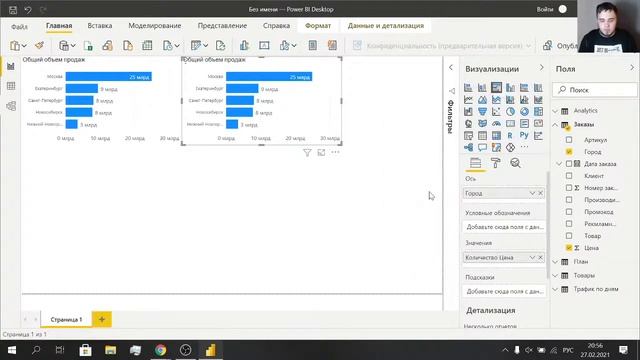Open dropdown arrow on Количество Цена value
The height and width of the screenshot is (360, 640).
[532, 258]
